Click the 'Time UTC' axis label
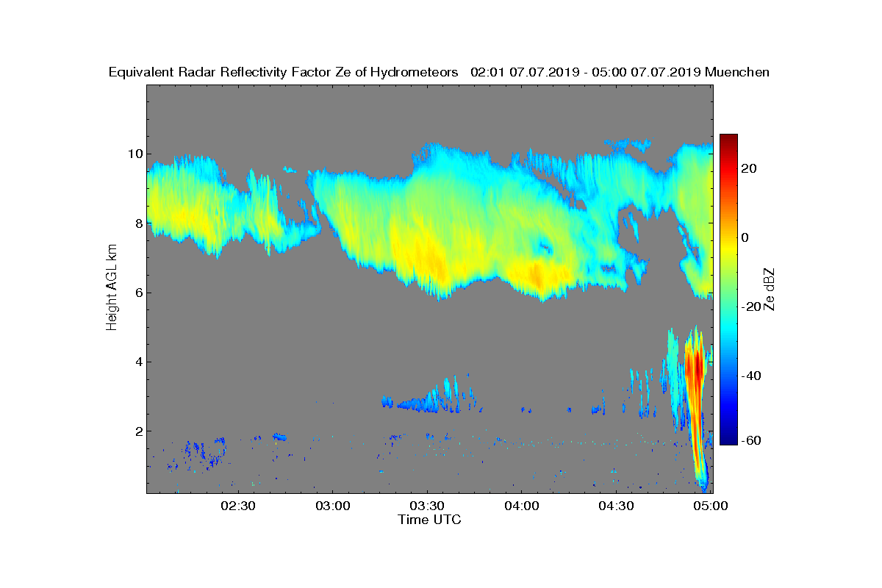The height and width of the screenshot is (588, 882). click(429, 520)
